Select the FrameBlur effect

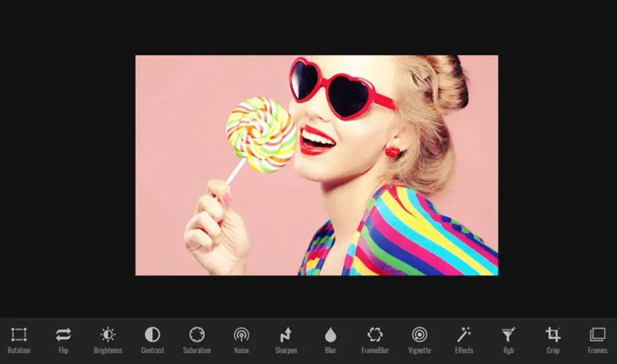point(375,335)
